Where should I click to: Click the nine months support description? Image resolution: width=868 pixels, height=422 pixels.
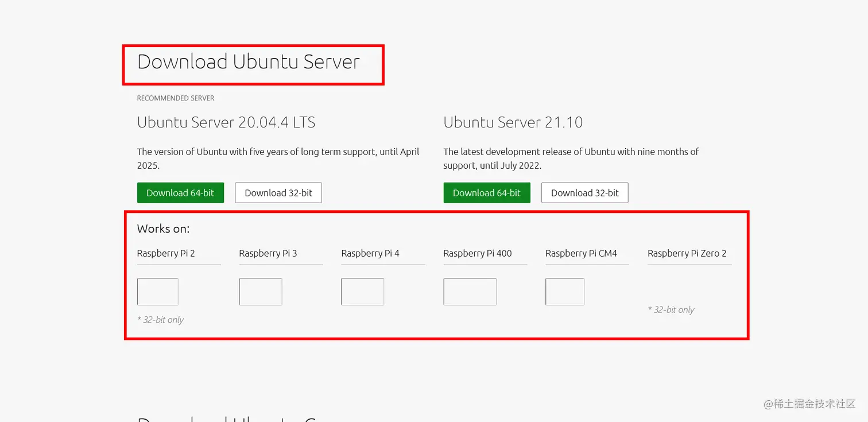571,158
